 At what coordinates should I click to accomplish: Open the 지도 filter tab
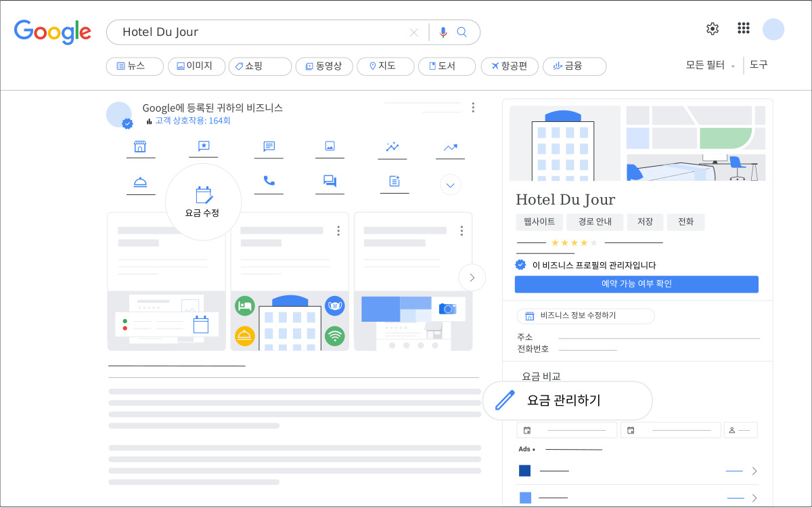(x=386, y=66)
